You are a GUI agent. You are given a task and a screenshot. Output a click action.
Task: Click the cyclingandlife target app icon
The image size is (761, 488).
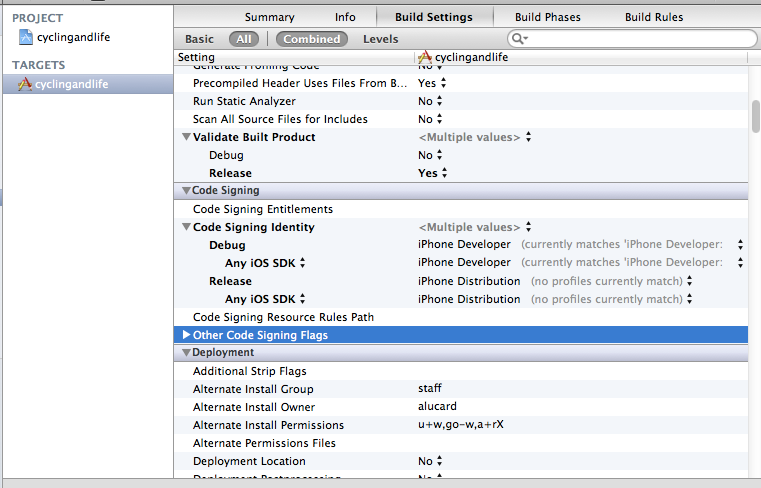click(x=25, y=84)
